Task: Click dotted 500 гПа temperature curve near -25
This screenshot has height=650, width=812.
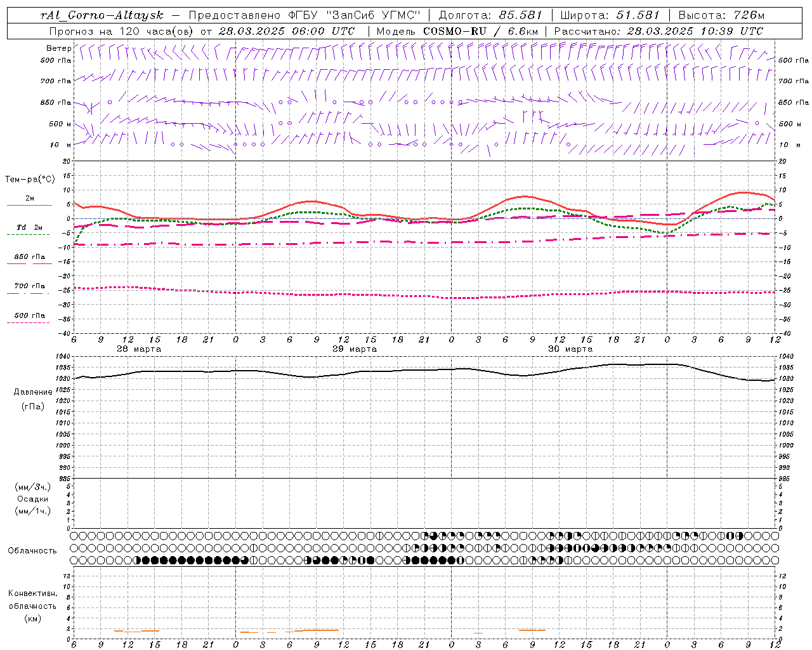Action: (425, 296)
